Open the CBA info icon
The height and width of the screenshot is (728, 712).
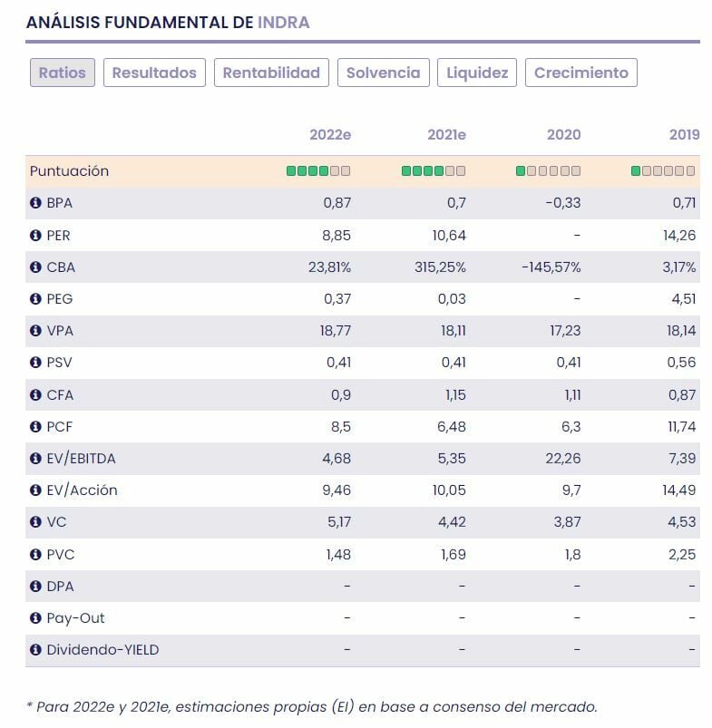[x=36, y=267]
